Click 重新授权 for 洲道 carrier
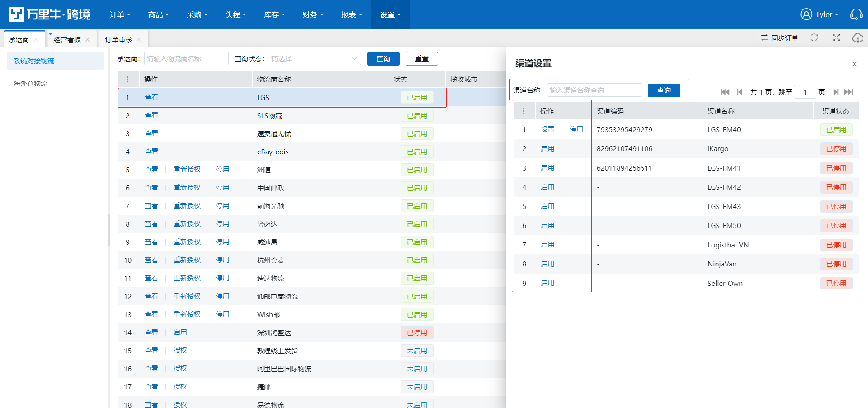 [x=187, y=170]
